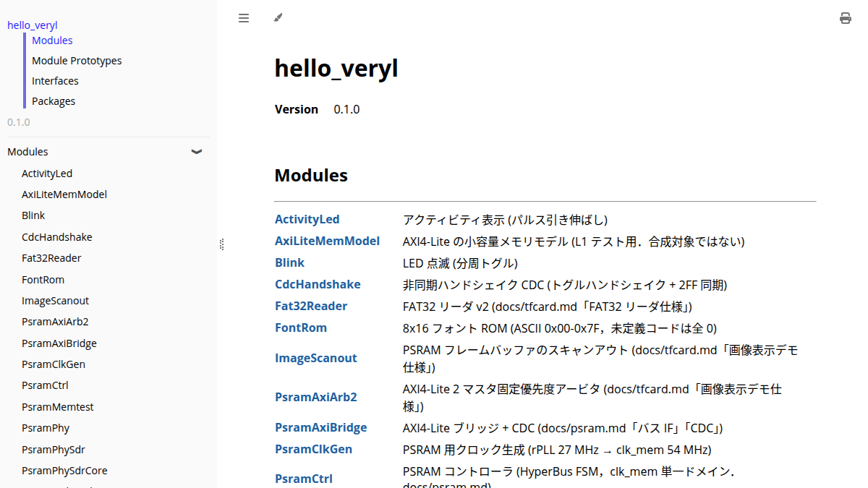Open PsramPhySdr in the sidebar list
868x488 pixels.
[x=54, y=450]
